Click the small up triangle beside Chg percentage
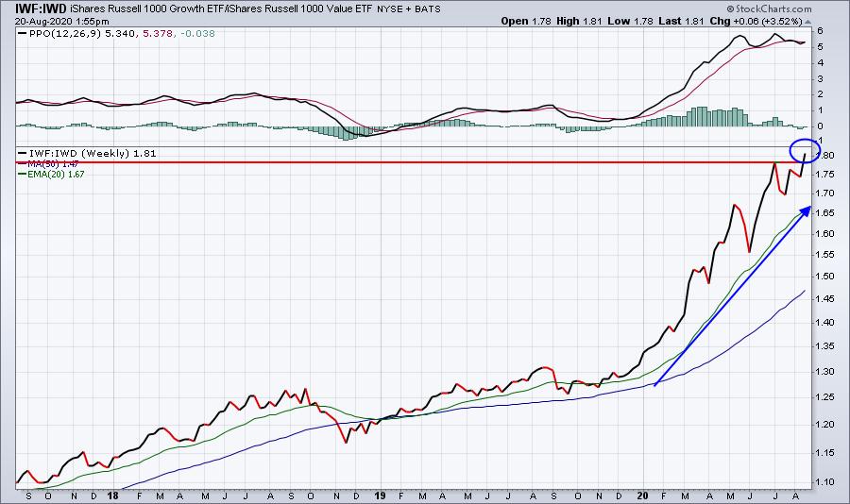 [x=807, y=22]
